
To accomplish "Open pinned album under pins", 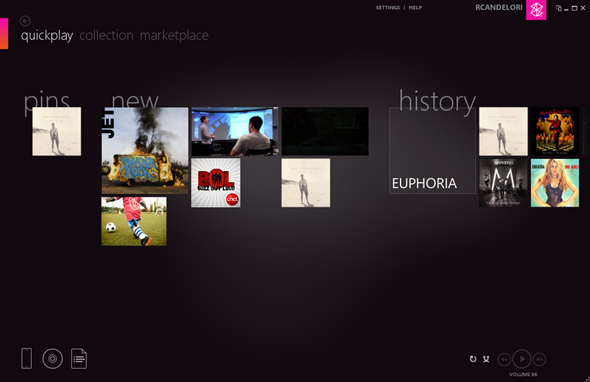I will click(56, 131).
